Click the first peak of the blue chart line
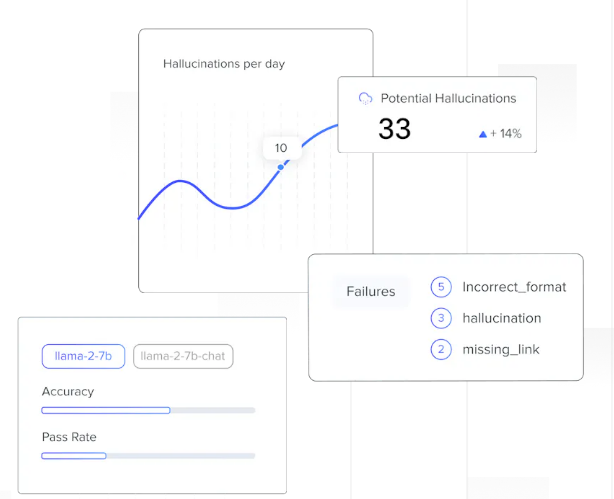The width and height of the screenshot is (614, 499). tap(180, 181)
